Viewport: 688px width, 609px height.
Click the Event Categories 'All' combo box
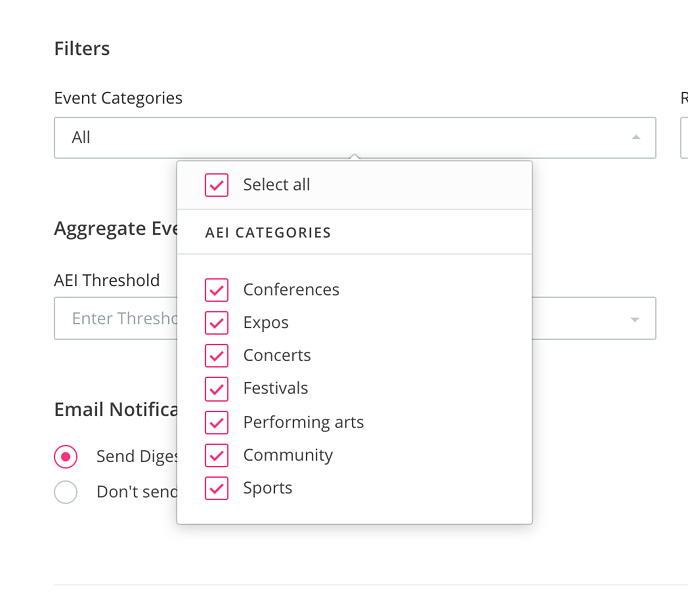coord(355,138)
